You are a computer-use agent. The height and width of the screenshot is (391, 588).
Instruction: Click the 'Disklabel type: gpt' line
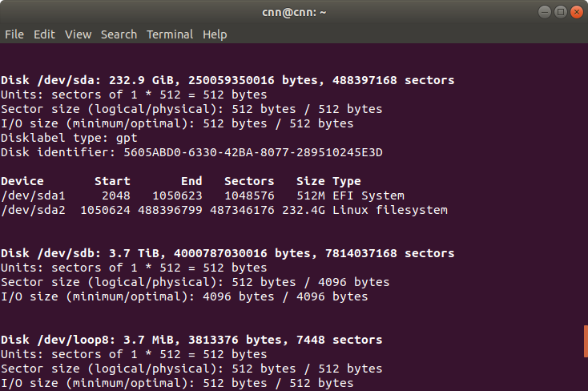(x=69, y=138)
